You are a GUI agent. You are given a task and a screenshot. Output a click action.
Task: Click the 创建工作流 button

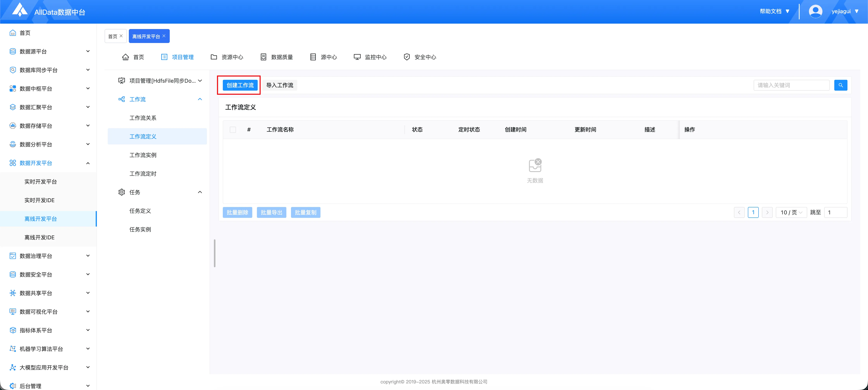pyautogui.click(x=240, y=85)
